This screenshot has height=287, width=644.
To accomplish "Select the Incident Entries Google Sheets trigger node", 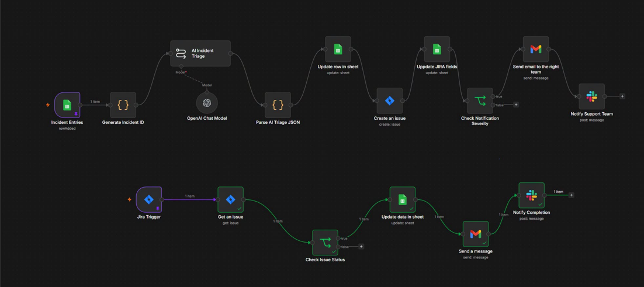I will point(67,105).
